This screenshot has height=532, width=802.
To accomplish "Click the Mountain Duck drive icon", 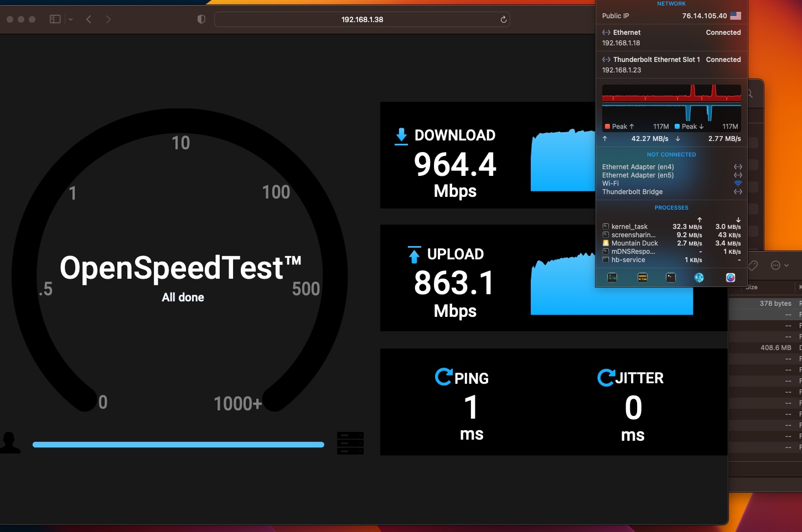I will [606, 243].
